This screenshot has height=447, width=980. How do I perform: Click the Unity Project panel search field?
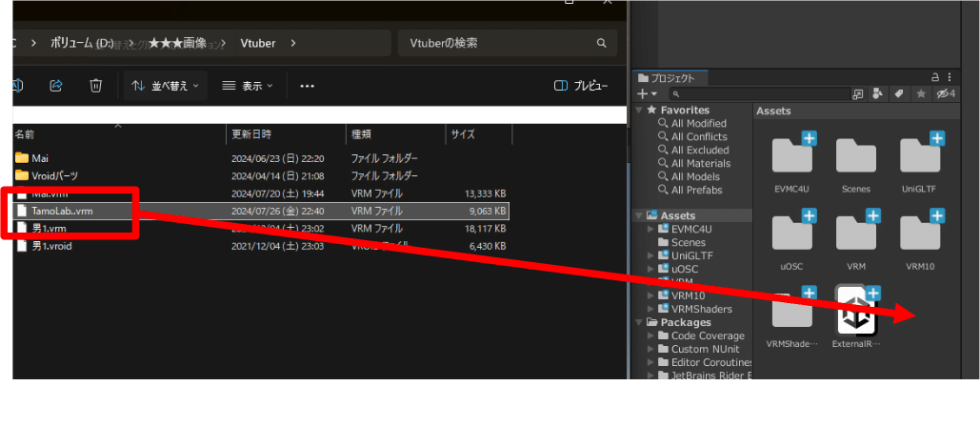pos(758,93)
